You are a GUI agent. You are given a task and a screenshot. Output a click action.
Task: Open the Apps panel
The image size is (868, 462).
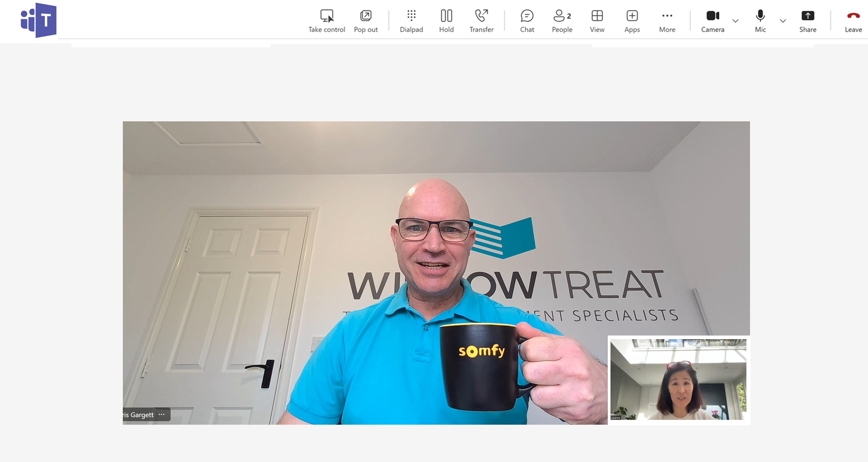click(x=632, y=16)
